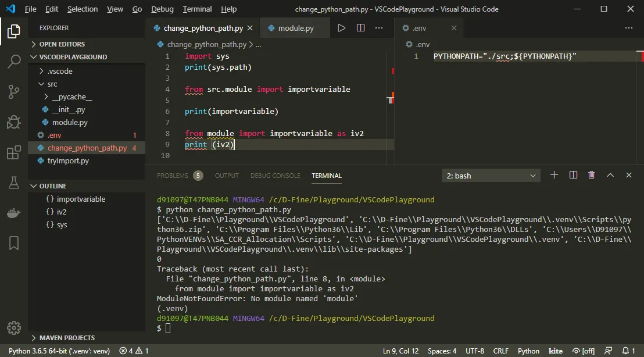Image resolution: width=644 pixels, height=357 pixels.
Task: Select the 2: bash terminal dropdown
Action: point(491,176)
